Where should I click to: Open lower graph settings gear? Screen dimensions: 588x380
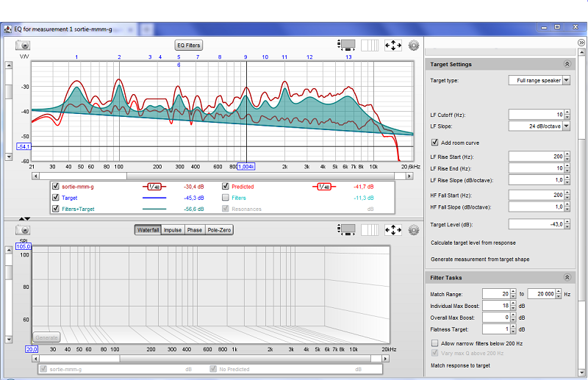414,230
